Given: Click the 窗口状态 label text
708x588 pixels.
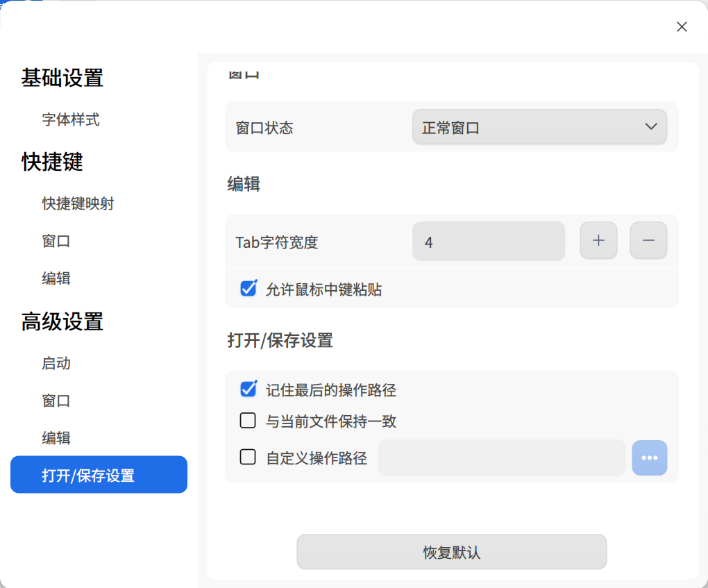Looking at the screenshot, I should click(x=264, y=128).
